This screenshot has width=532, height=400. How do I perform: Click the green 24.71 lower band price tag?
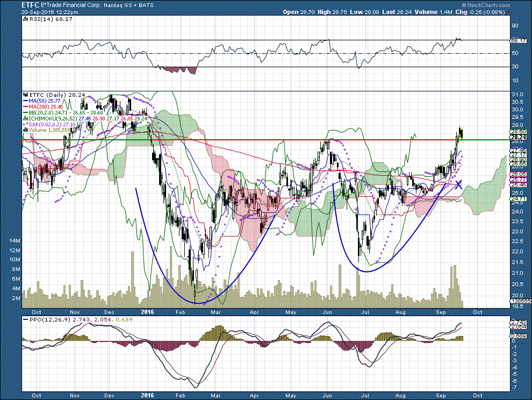(x=519, y=198)
